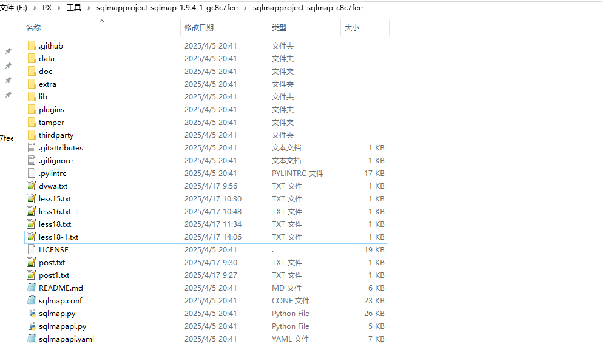This screenshot has width=602, height=364.
Task: Select the README.md file name
Action: pos(61,288)
